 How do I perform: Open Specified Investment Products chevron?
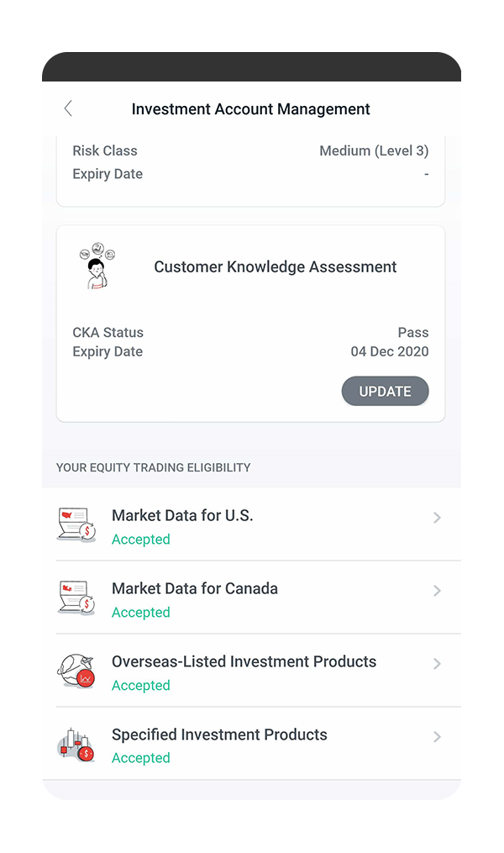[x=437, y=736]
